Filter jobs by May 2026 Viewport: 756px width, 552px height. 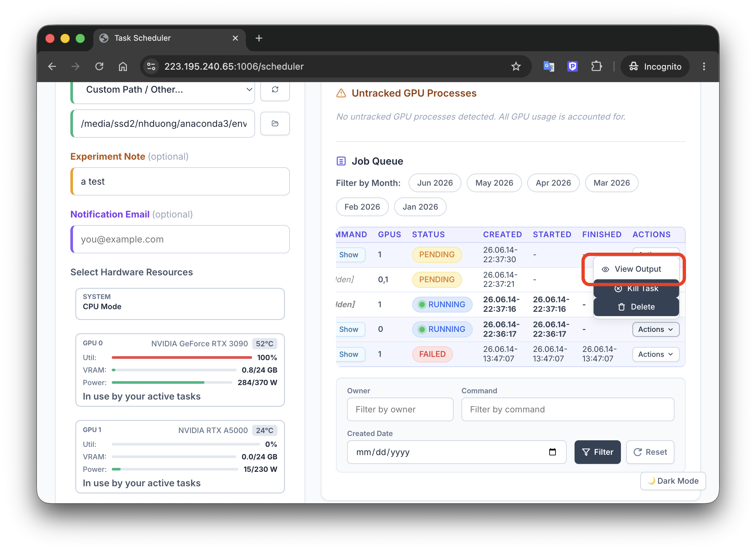494,183
